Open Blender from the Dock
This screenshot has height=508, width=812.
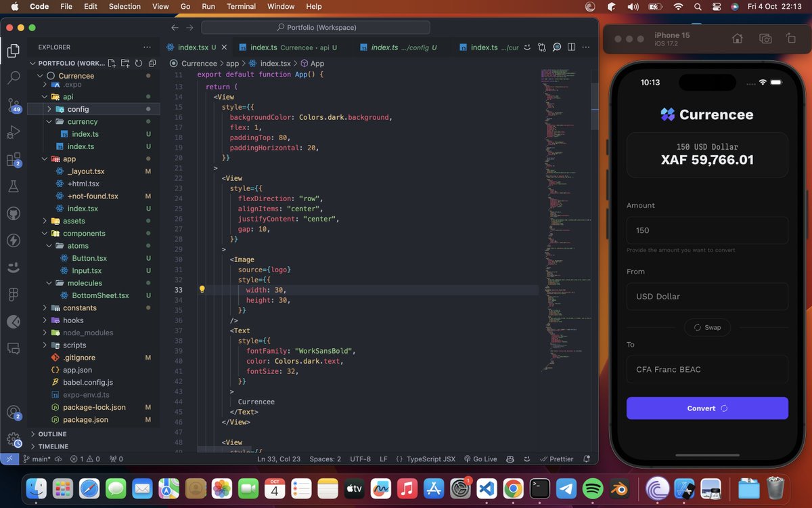[x=619, y=487]
